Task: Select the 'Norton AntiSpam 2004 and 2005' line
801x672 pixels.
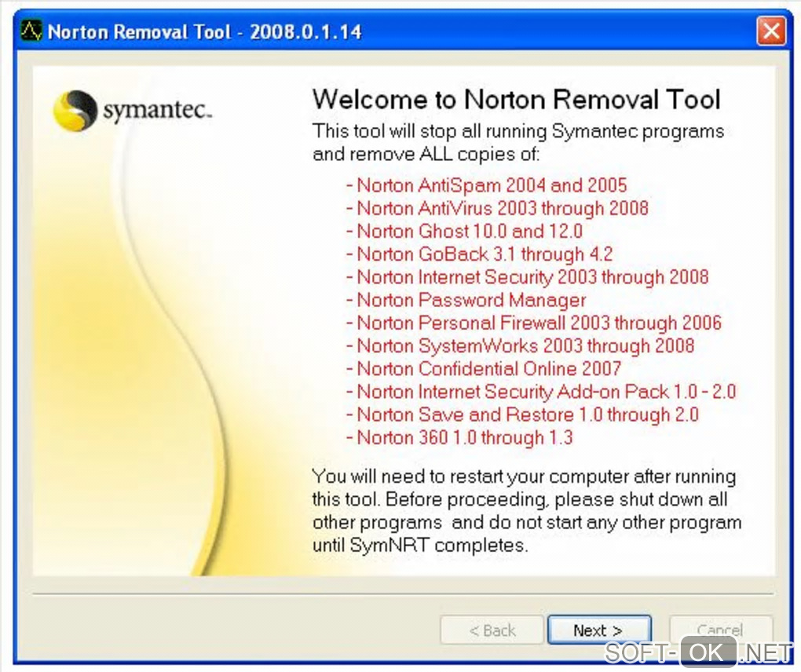Action: click(x=486, y=185)
